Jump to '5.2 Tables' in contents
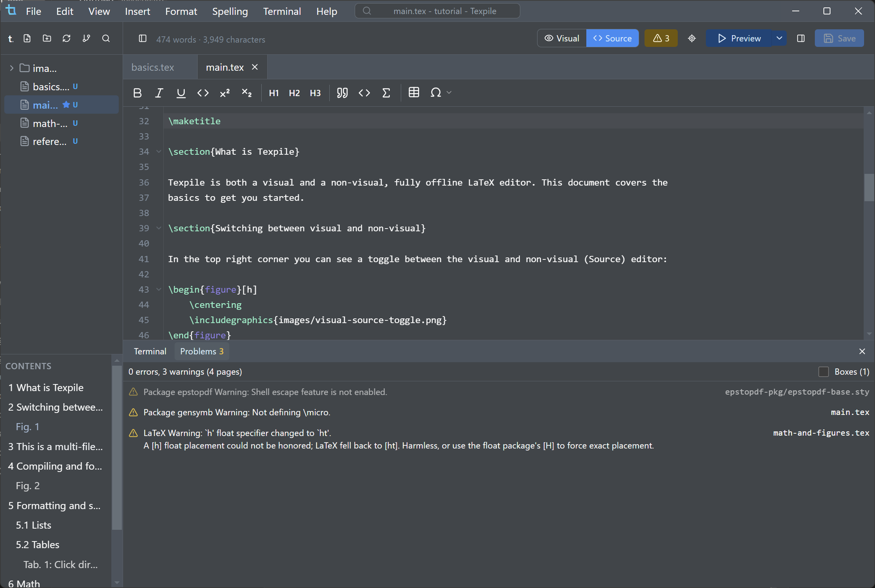The image size is (875, 588). tap(37, 545)
